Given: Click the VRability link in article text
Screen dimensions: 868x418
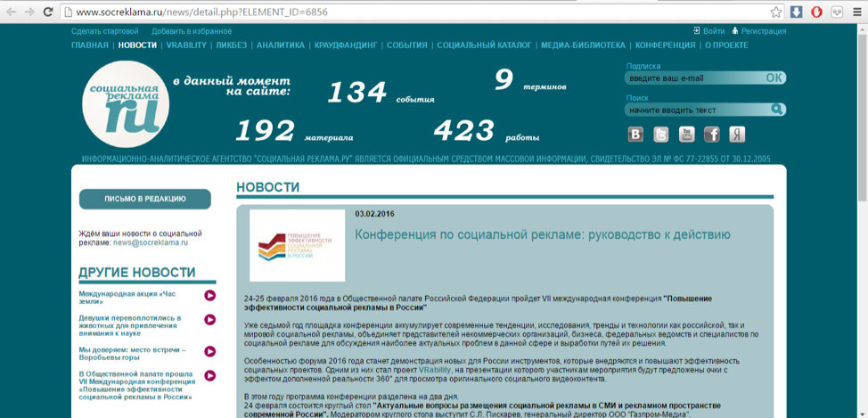Looking at the screenshot, I should point(434,369).
